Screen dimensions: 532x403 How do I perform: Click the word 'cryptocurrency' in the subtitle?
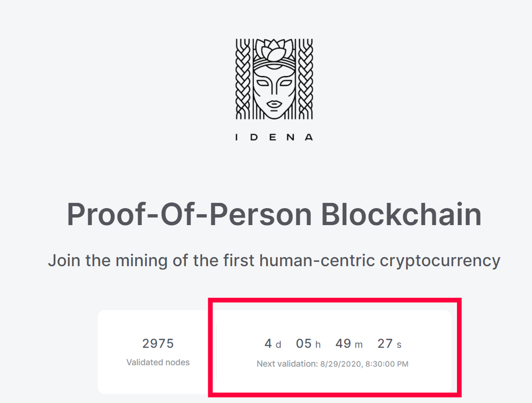[440, 261]
